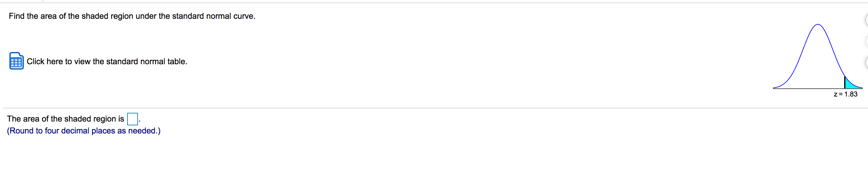Click the 'Find the area of the shaded region' prompt

coord(132,16)
